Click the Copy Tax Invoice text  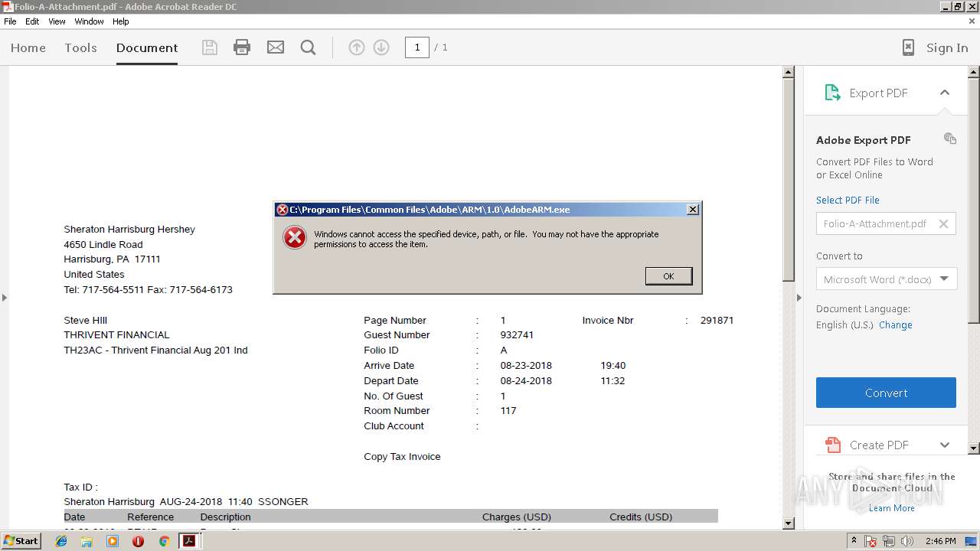click(402, 457)
